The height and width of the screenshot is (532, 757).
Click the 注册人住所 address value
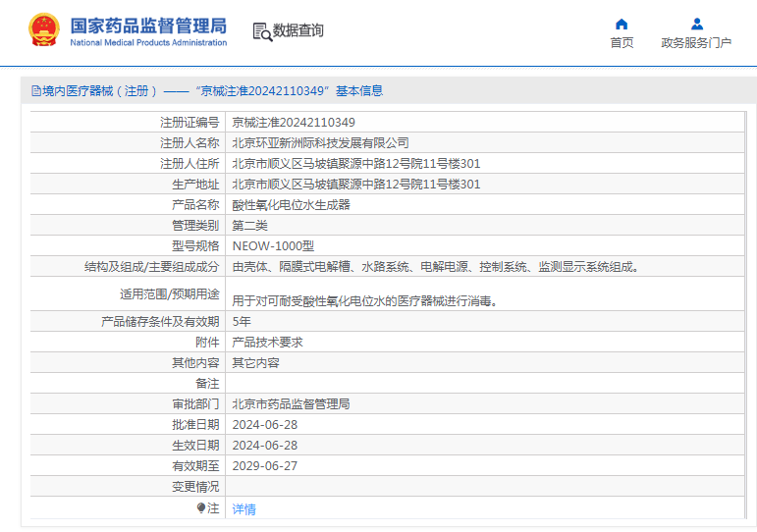coord(356,164)
